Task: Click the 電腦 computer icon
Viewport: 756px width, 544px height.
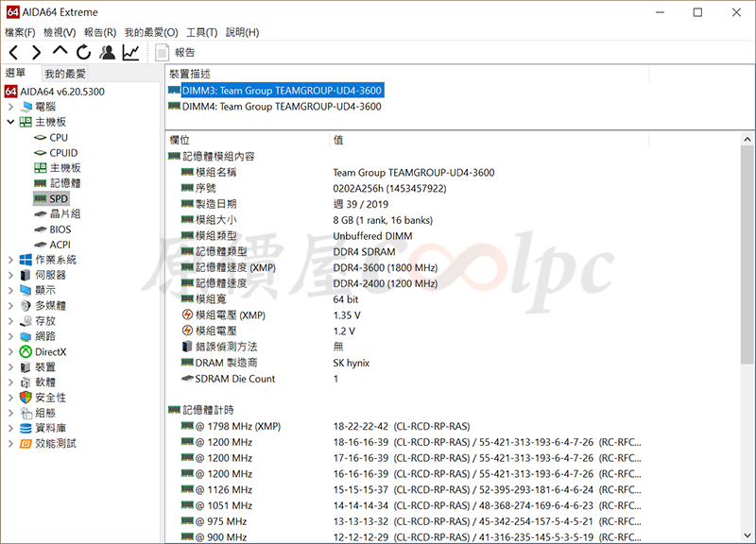Action: 26,107
